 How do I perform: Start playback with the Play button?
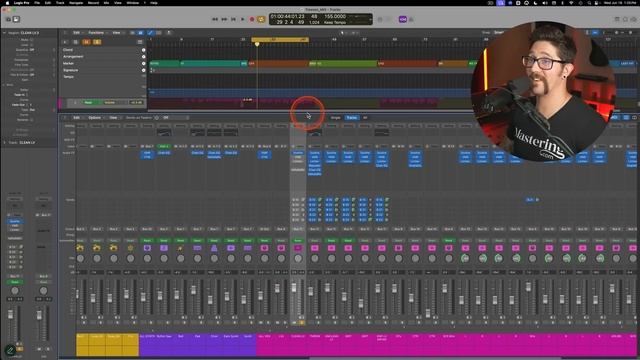click(x=243, y=19)
